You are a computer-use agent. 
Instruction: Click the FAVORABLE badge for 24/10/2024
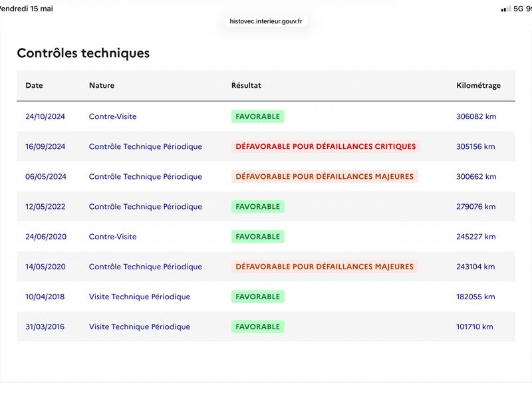click(258, 116)
